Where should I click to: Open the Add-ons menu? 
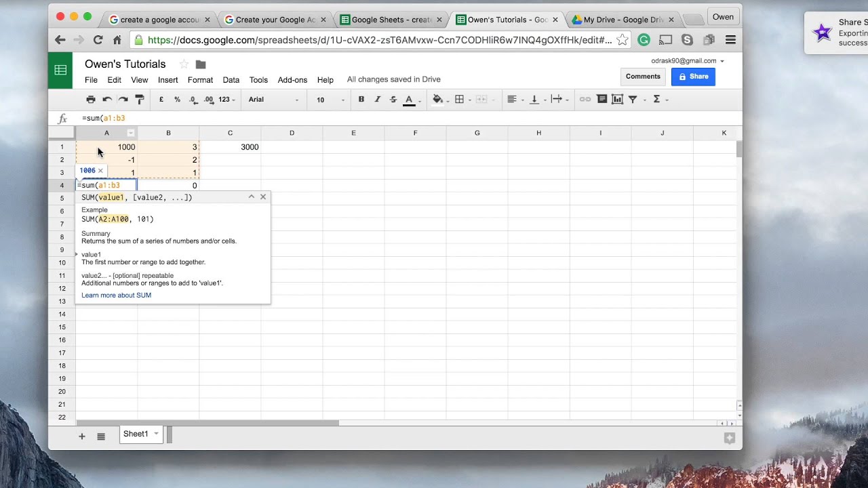point(292,80)
